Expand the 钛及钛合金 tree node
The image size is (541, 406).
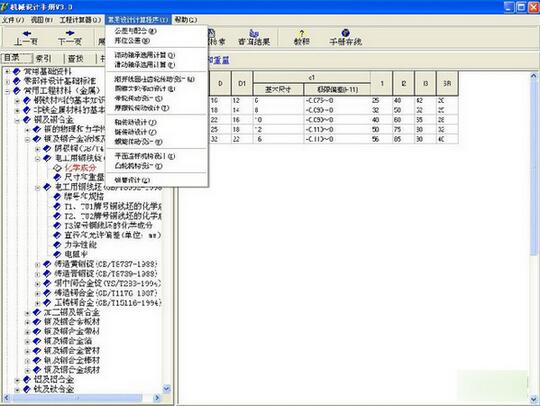17,389
